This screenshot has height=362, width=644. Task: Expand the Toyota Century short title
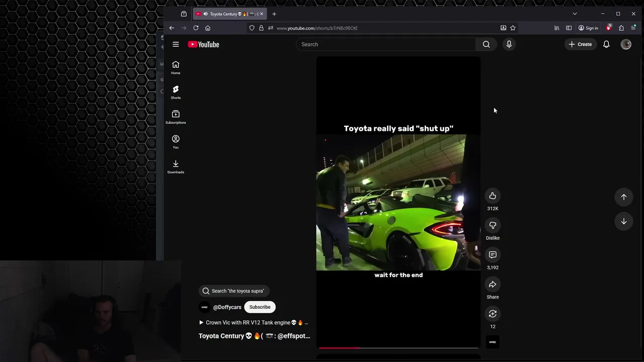pos(254,336)
